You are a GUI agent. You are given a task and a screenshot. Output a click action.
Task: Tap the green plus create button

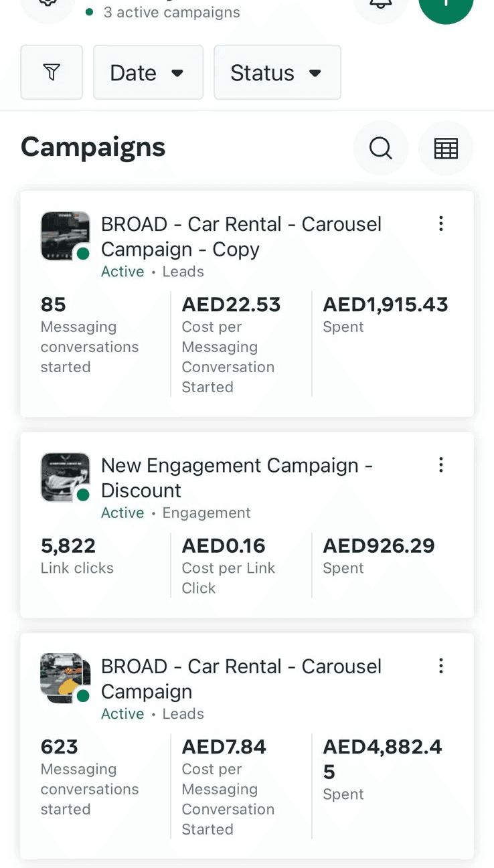click(446, 5)
